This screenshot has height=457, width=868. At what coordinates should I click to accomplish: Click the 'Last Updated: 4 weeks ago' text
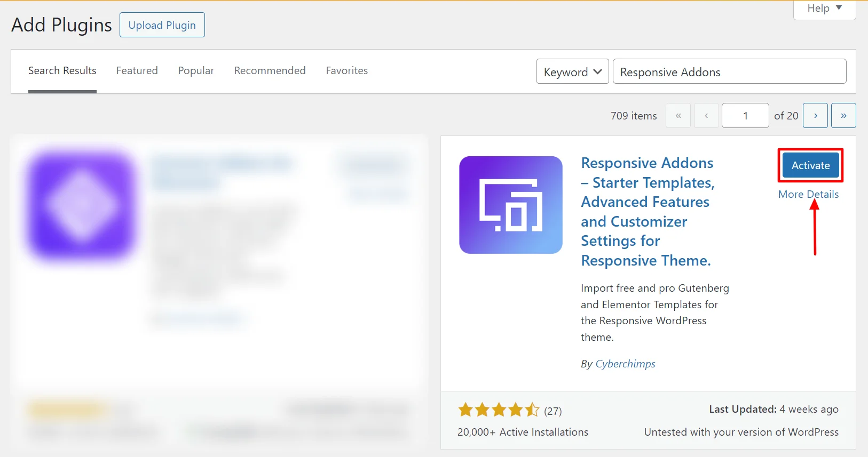click(x=774, y=410)
